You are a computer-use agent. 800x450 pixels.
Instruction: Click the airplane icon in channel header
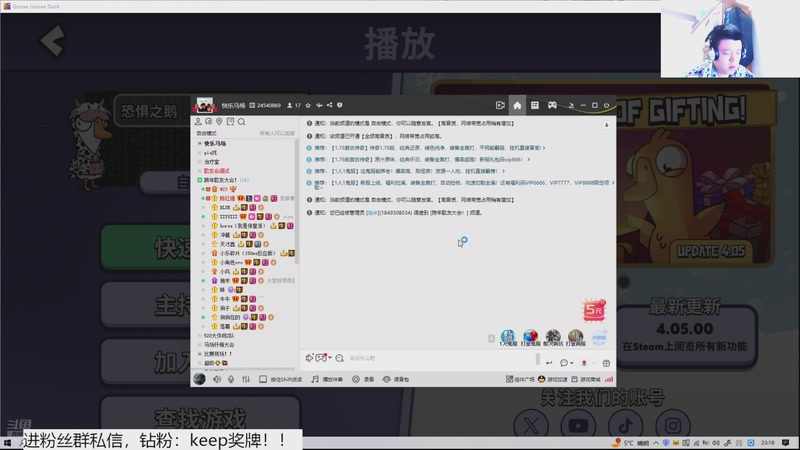click(319, 105)
